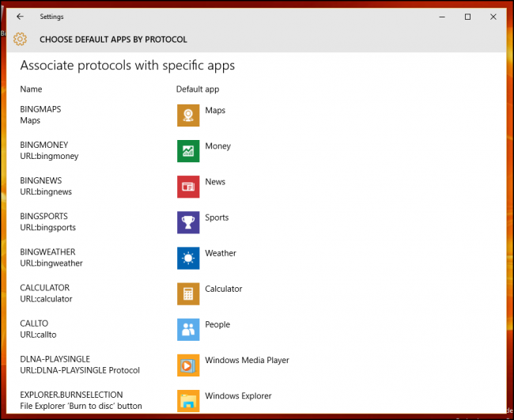
Task: Select the BINGNEWS protocol name
Action: click(40, 180)
